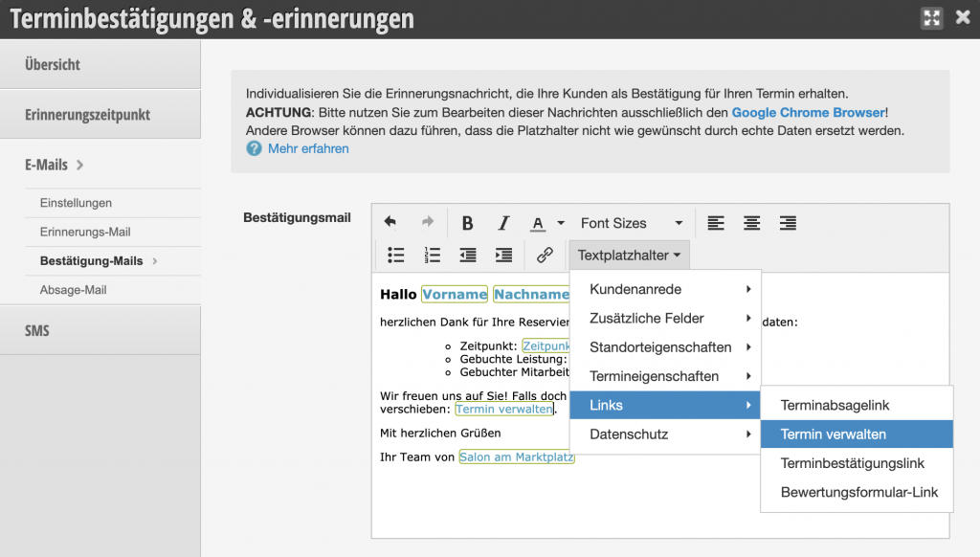
Task: Align text to the left
Action: click(x=716, y=223)
